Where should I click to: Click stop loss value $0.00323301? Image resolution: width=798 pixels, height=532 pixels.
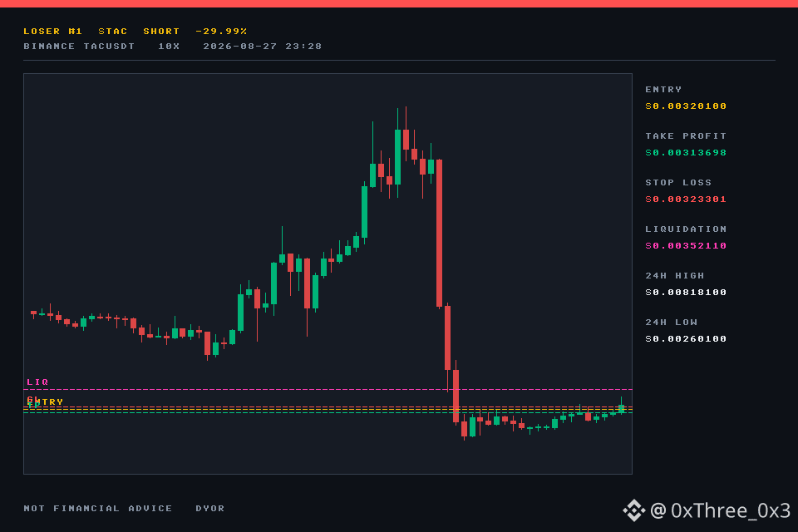[686, 199]
